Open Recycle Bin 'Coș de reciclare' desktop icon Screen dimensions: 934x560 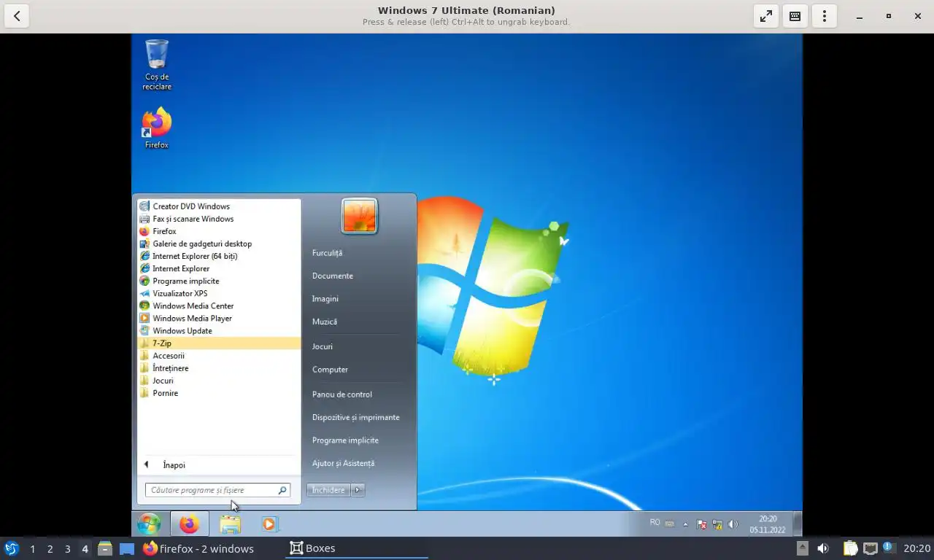coord(157,65)
